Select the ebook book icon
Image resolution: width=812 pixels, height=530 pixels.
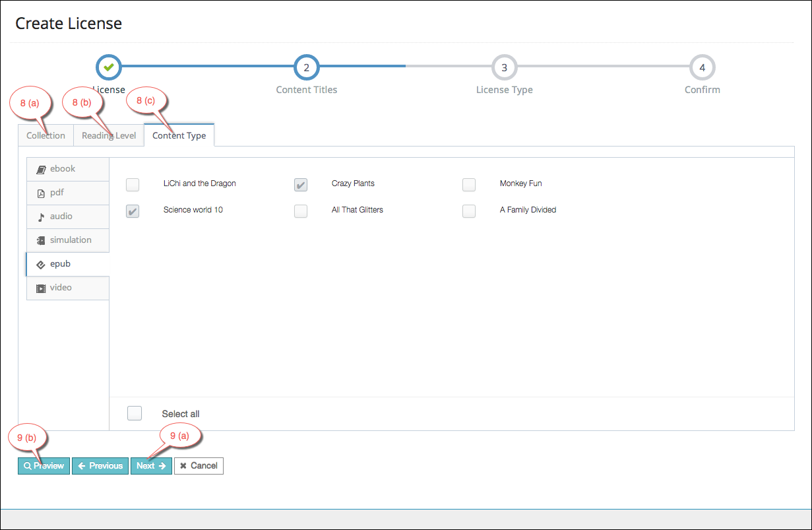point(41,170)
